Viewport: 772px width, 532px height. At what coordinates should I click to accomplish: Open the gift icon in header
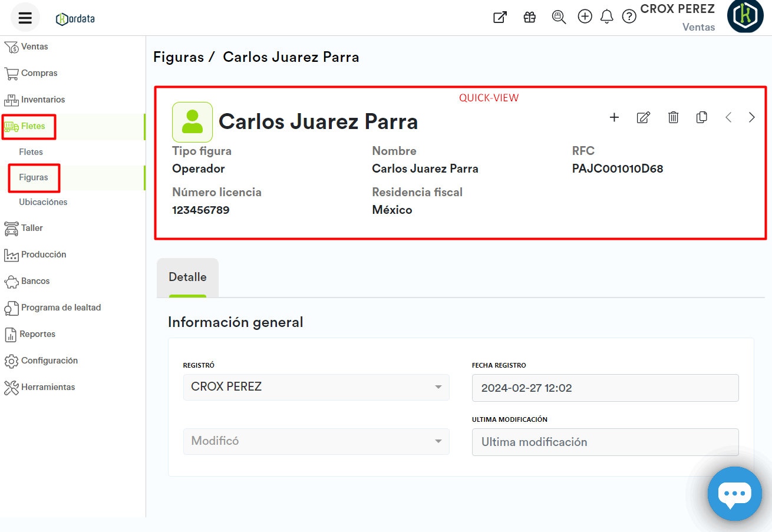point(529,17)
